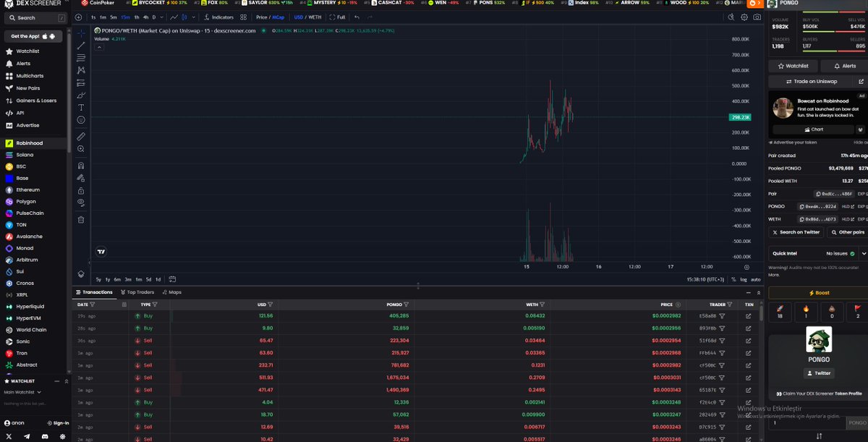Viewport: 868px width, 442px height.
Task: Select the long position forecasting tool
Action: click(x=81, y=82)
